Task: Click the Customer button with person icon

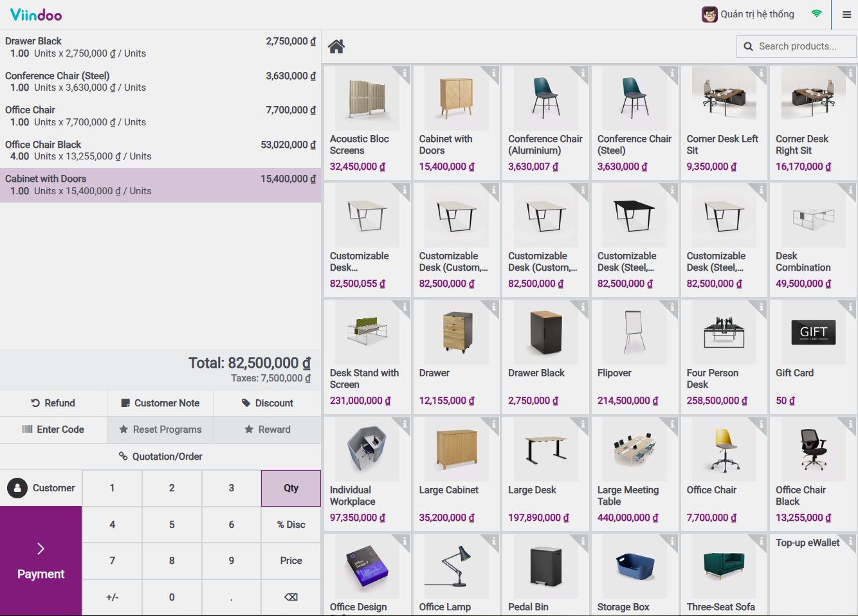Action: (41, 488)
